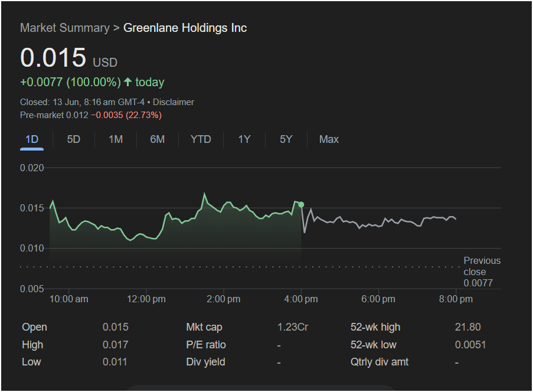Click the Low value 0.011

point(115,362)
